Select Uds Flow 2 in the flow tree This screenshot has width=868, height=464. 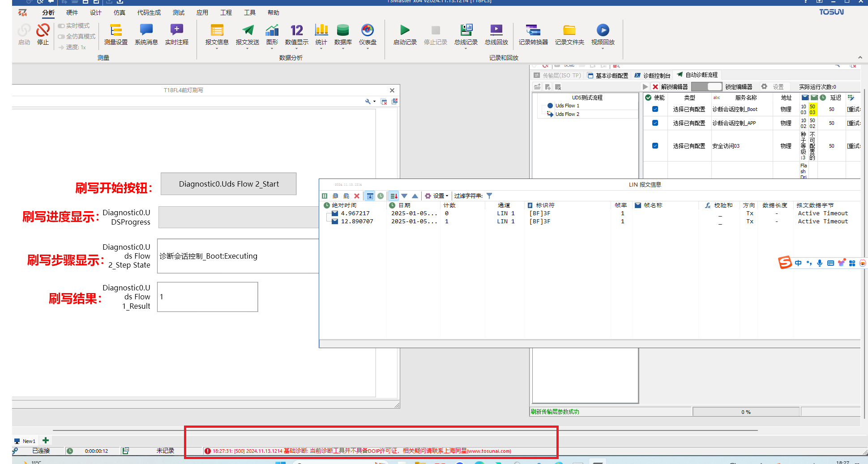pos(567,114)
